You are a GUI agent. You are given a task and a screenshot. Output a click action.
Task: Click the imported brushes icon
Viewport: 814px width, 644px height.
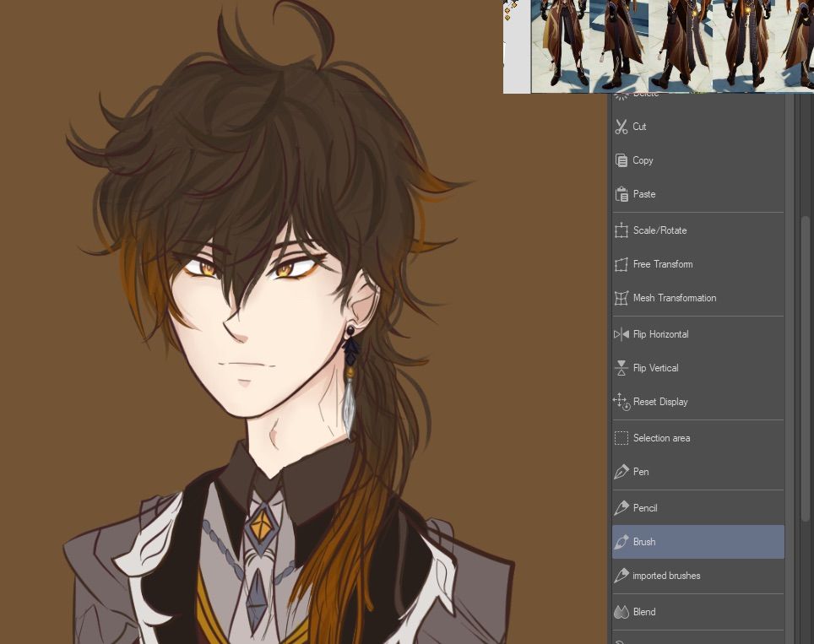click(621, 576)
